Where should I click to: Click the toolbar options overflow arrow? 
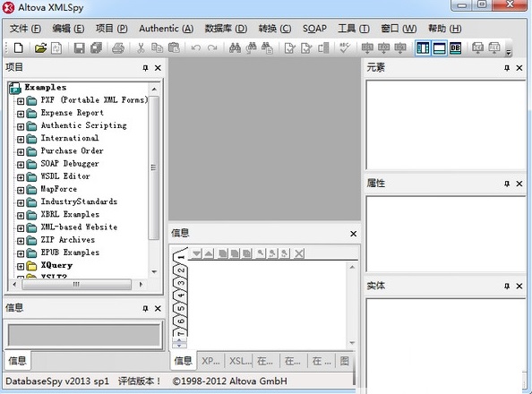click(508, 52)
